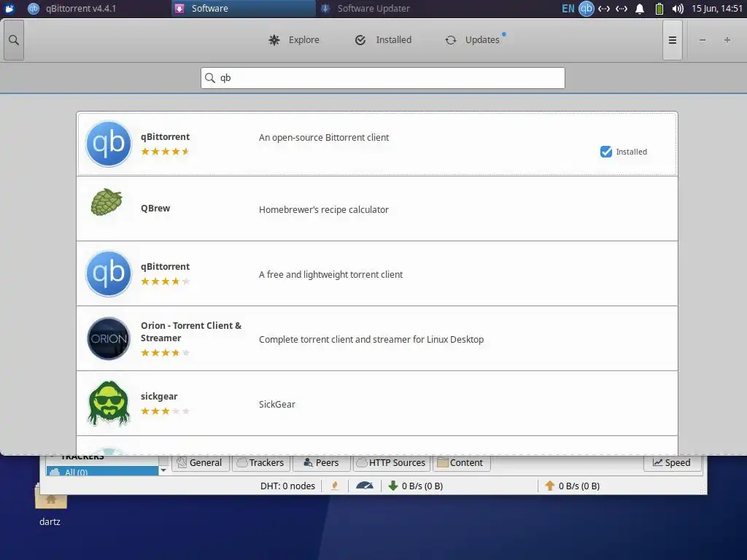Open the Content tab in qBittorrent
This screenshot has width=747, height=560.
point(461,462)
